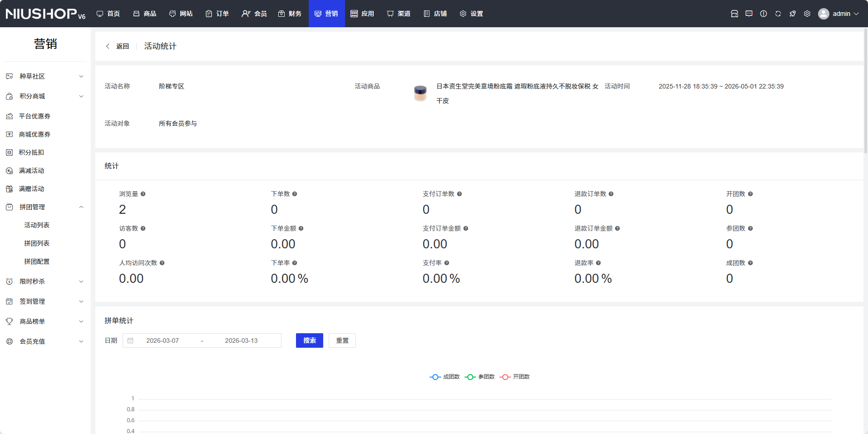
Task: Click the start date 2026-03-07 field
Action: 163,340
